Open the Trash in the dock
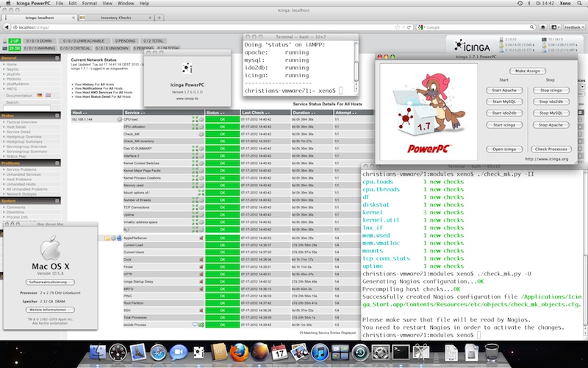The width and height of the screenshot is (588, 368). click(x=492, y=353)
